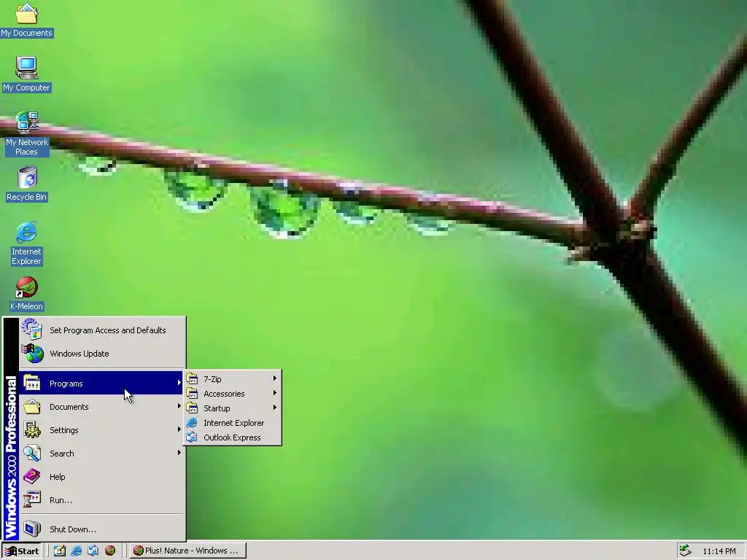Image resolution: width=747 pixels, height=560 pixels.
Task: Launch Outlook Express from Programs submenu
Action: click(233, 437)
